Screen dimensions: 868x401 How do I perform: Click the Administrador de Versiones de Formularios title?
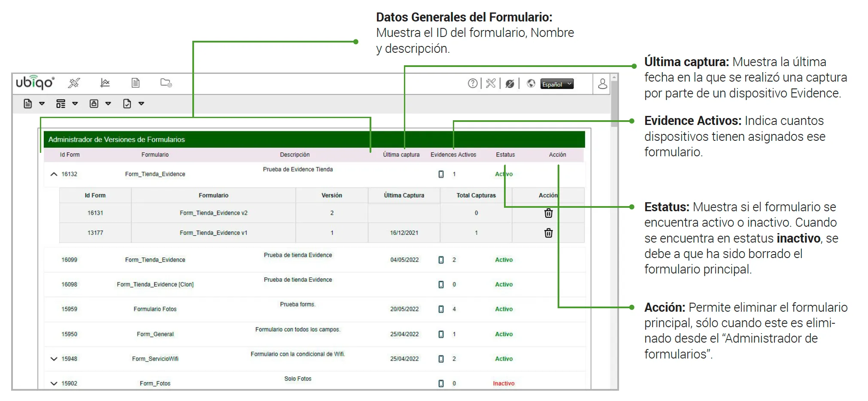coord(116,140)
